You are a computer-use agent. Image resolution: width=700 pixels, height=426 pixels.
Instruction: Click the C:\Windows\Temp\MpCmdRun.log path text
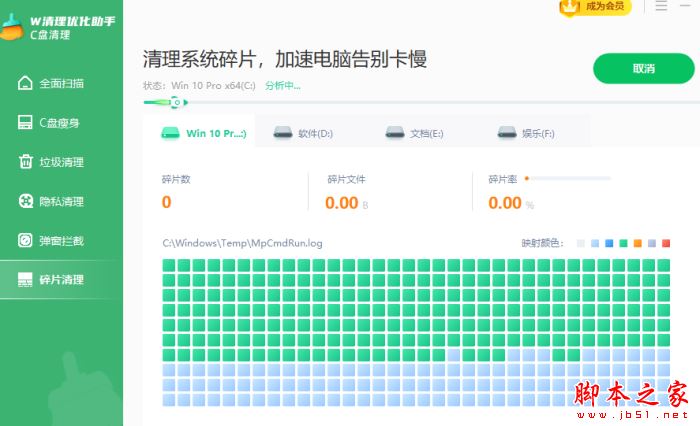coord(242,243)
